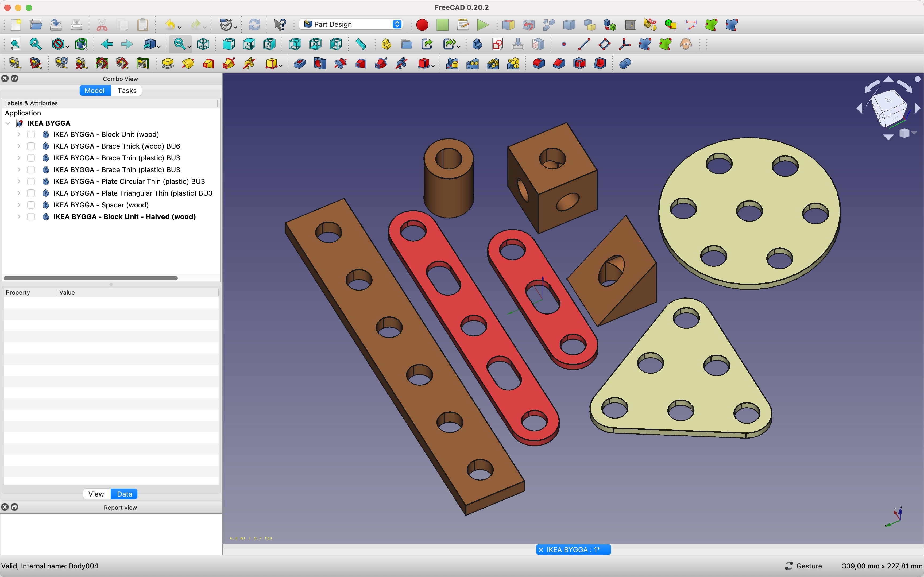Click the tree panel horizontal scrollbar

coord(91,278)
